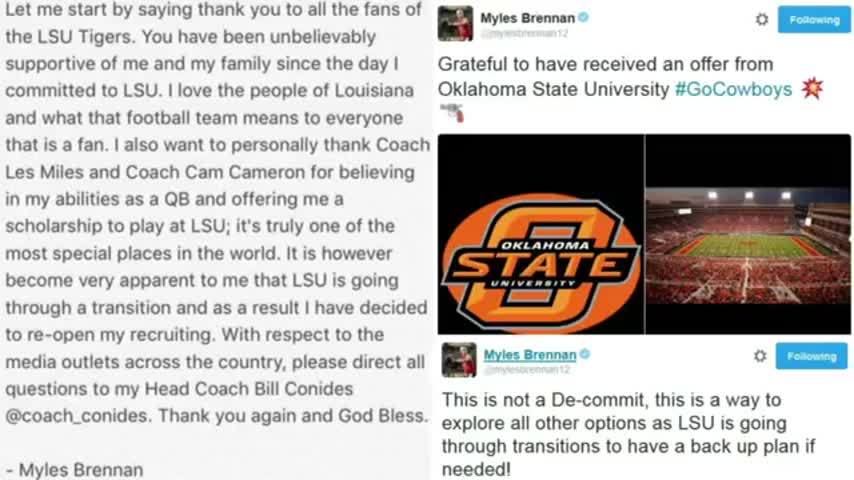854x480 pixels.
Task: Click the bottom tweet's @handle under the name
Action: [527, 370]
